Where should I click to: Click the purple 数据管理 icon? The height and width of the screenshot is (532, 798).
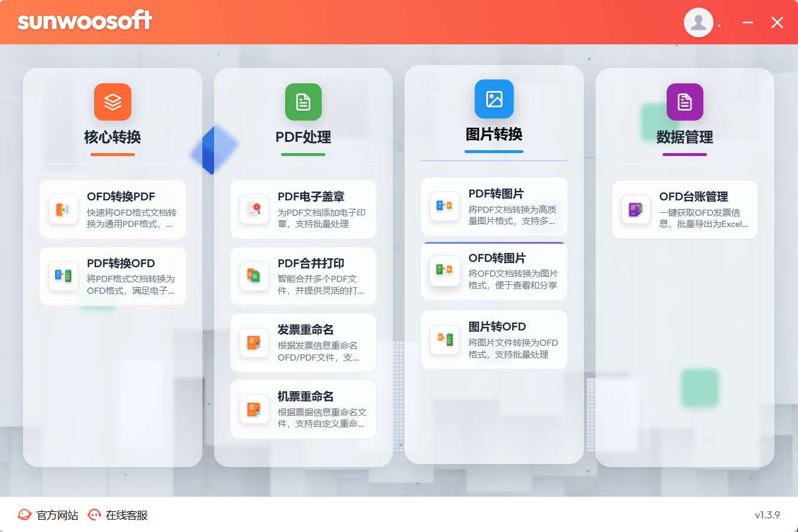pos(684,102)
